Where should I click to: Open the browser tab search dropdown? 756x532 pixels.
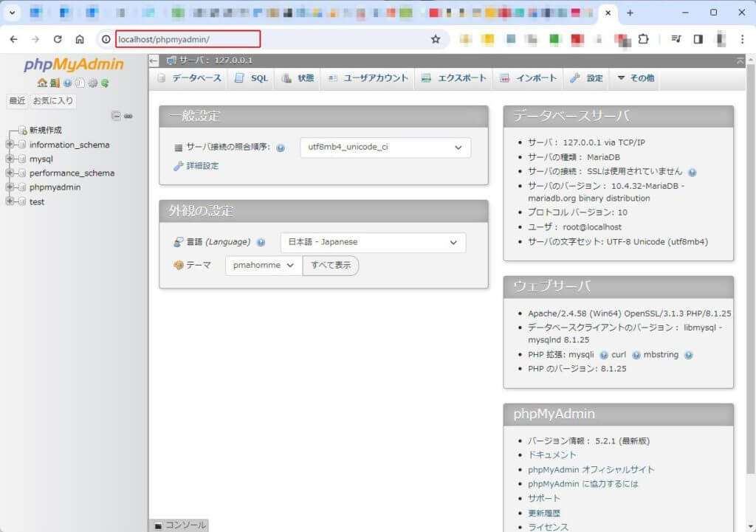(x=12, y=13)
